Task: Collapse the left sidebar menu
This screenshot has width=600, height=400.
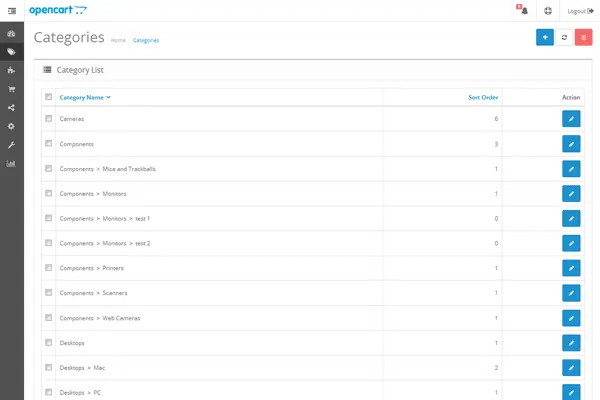Action: 11,11
